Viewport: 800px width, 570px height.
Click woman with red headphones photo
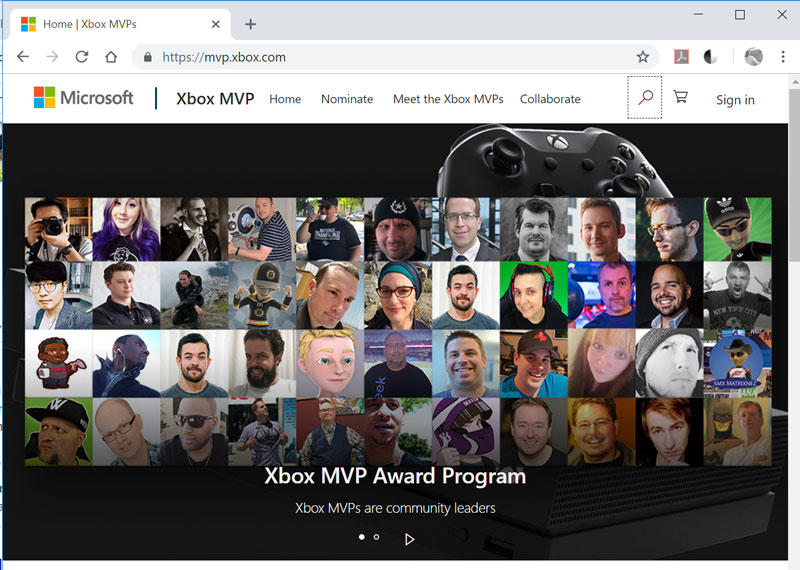click(x=534, y=295)
